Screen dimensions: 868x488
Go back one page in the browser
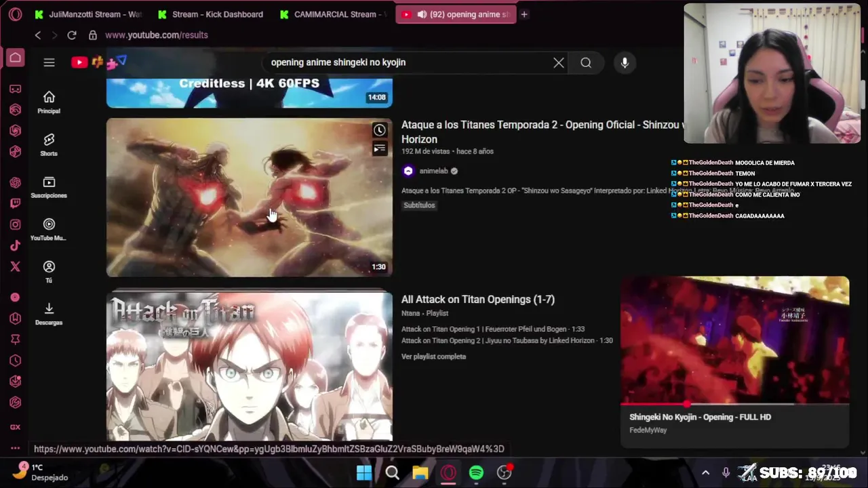point(38,35)
